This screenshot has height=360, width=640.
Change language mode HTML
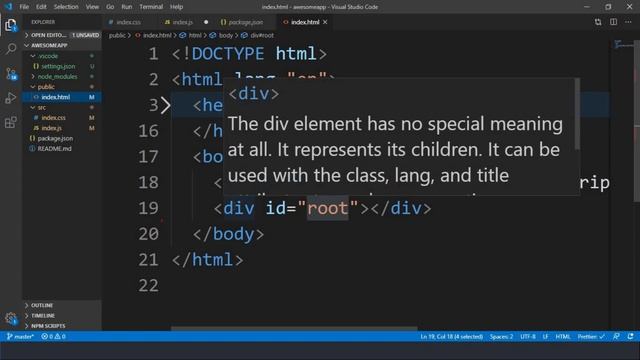coord(562,337)
